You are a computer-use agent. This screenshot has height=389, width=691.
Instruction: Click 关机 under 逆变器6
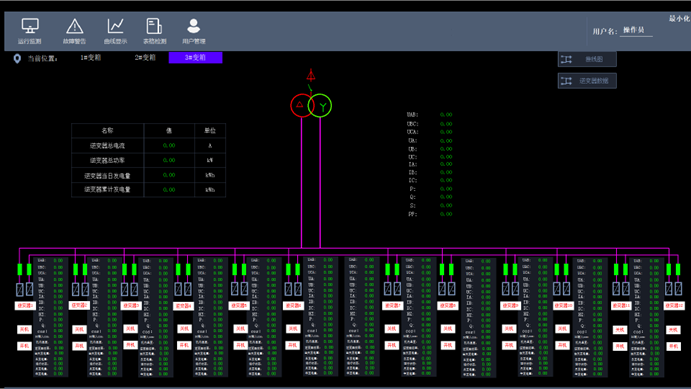pos(293,329)
